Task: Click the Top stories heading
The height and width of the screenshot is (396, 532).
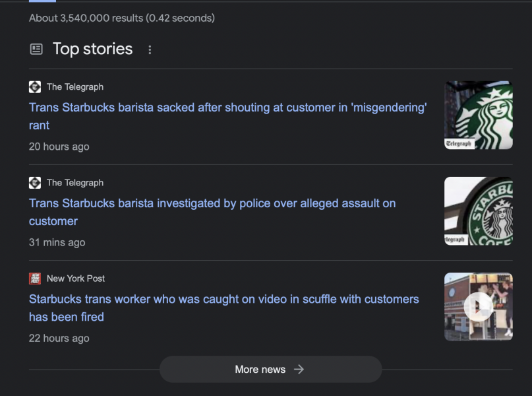Action: 93,49
